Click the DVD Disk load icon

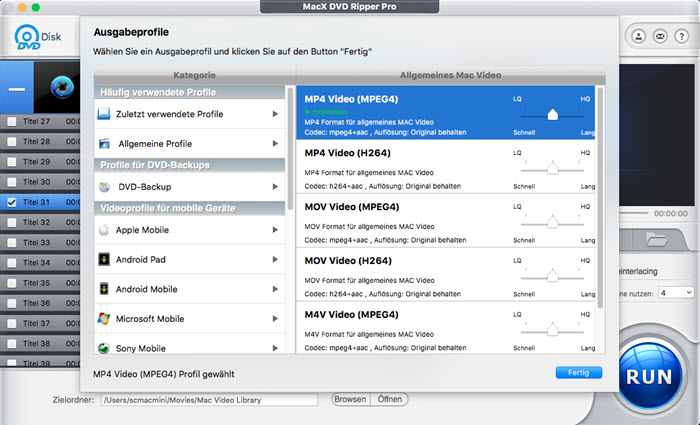click(38, 37)
